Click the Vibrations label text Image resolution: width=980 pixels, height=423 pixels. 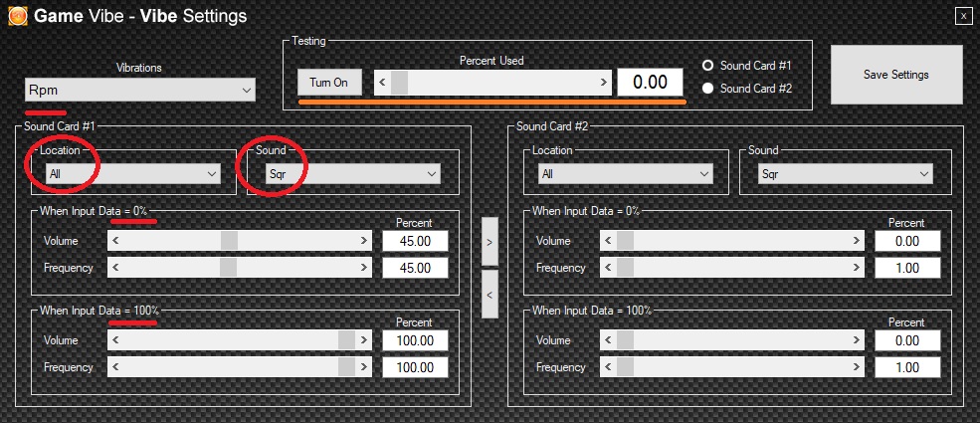(x=138, y=68)
